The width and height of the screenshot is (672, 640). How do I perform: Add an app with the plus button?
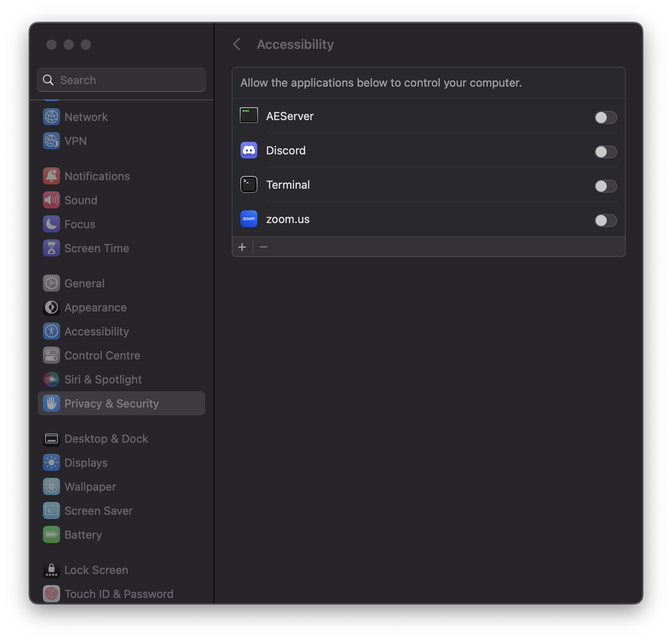(x=242, y=247)
